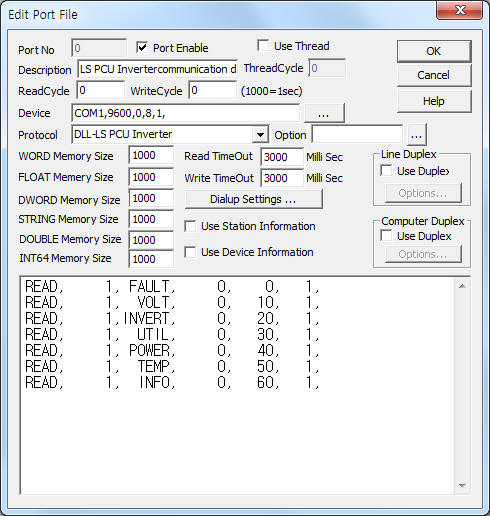Click the STRING Memory Size field
The image size is (490, 516).
tap(151, 219)
